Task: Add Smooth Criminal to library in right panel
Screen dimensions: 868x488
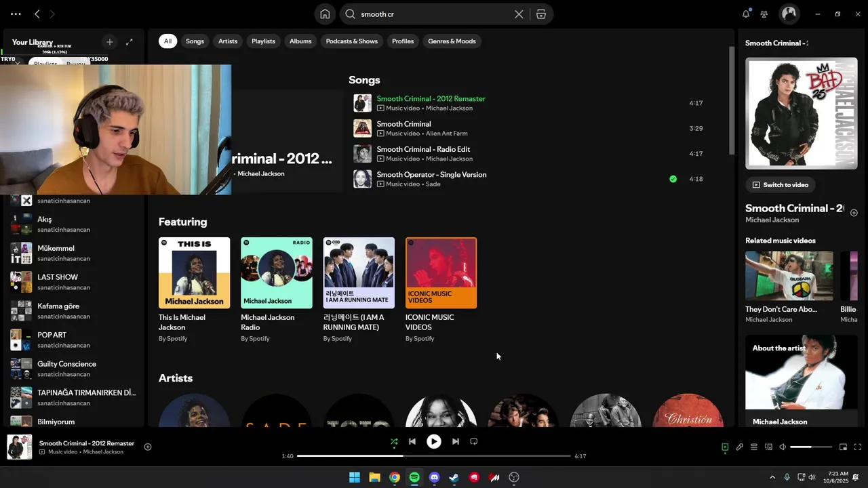Action: (854, 213)
